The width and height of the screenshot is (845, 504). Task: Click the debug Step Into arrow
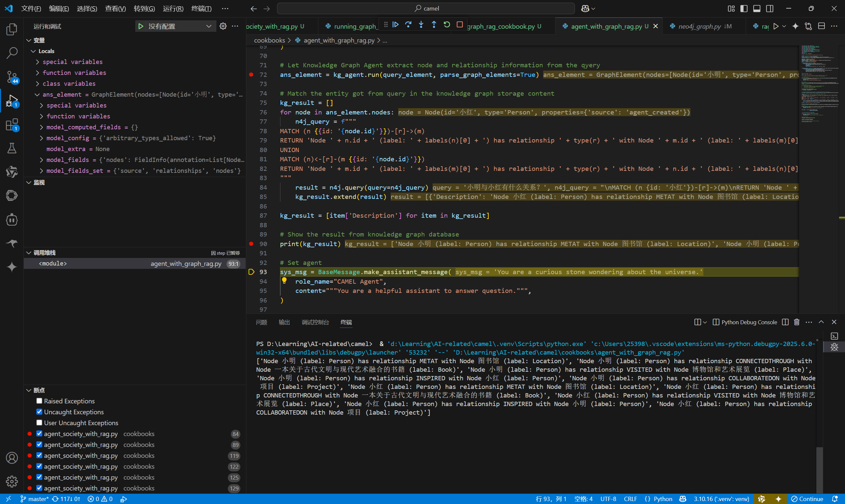tap(421, 24)
